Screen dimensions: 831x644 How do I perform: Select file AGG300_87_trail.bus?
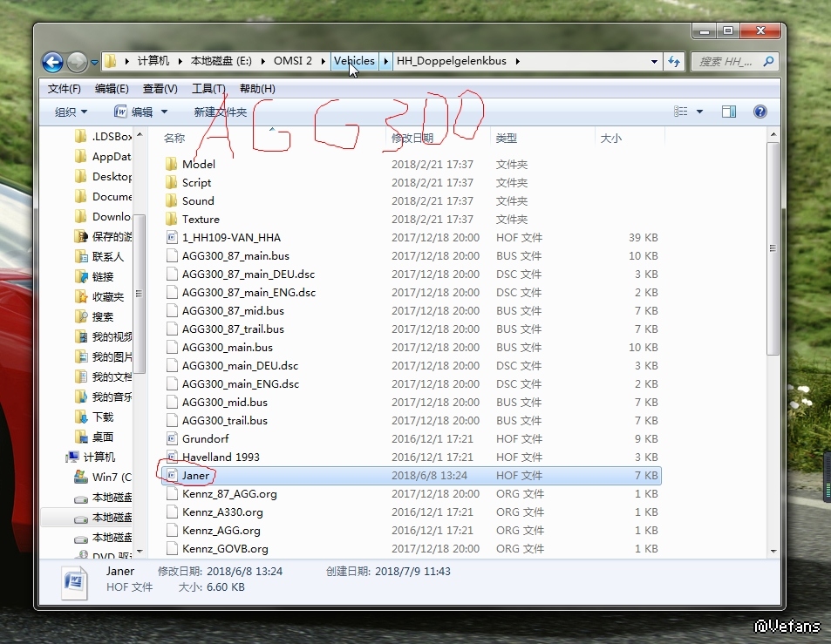pos(233,329)
